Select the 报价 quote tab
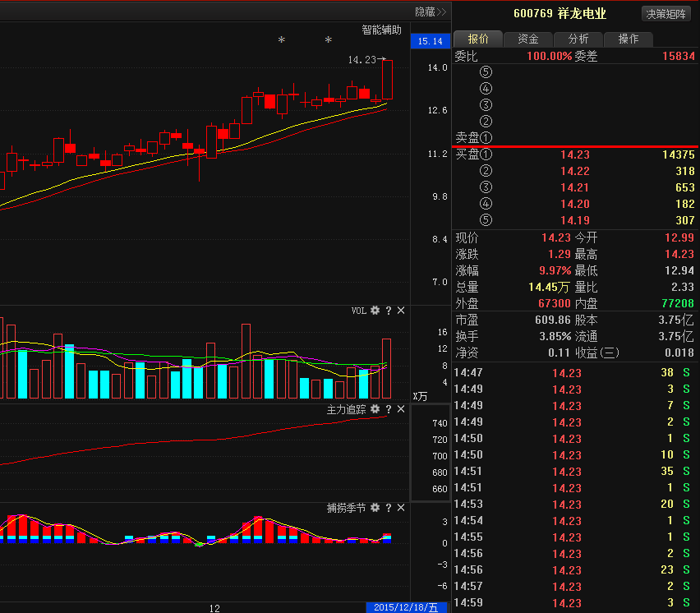Viewport: 700px width, 613px height. (478, 39)
